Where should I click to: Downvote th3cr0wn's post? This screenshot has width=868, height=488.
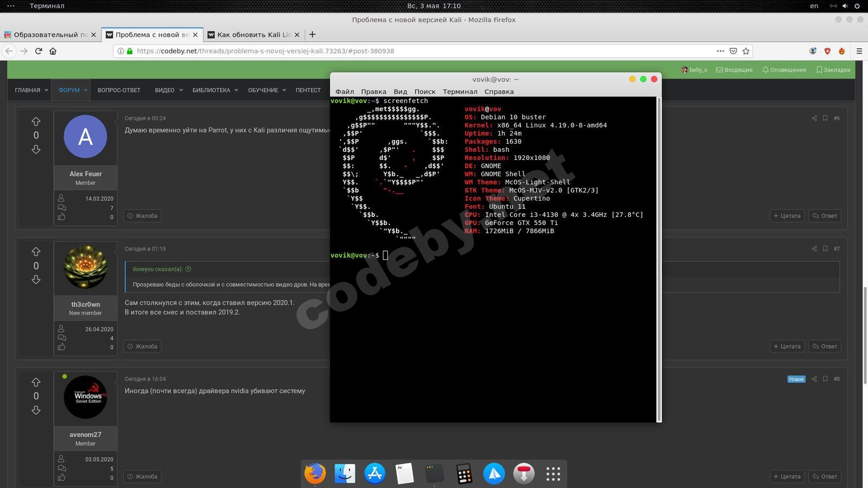pyautogui.click(x=36, y=280)
